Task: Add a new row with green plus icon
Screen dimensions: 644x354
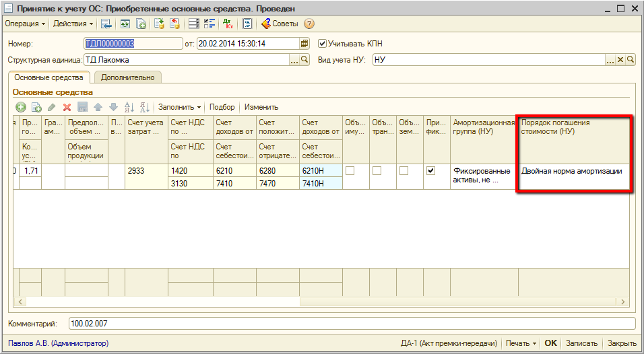Action: (21, 107)
